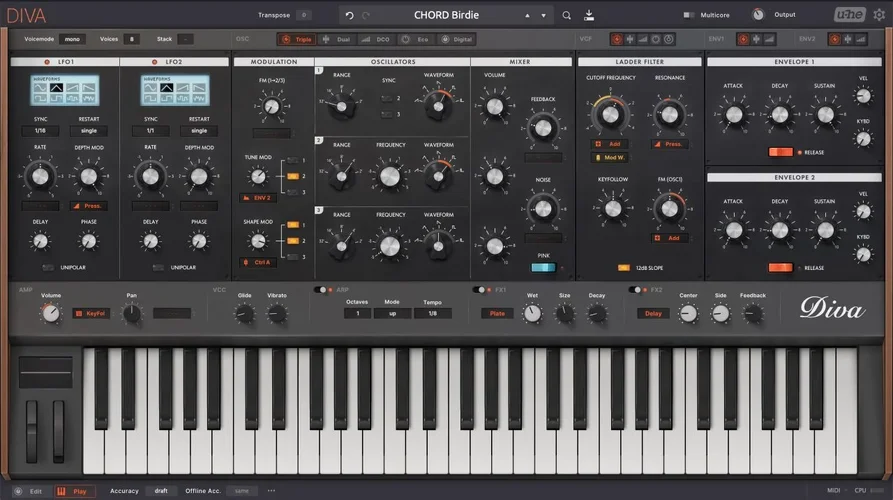Open the LFO1 Sync 1/16 dropdown

tap(40, 131)
